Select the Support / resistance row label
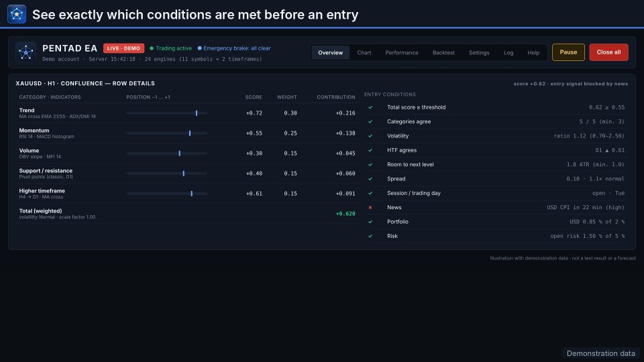 (46, 171)
